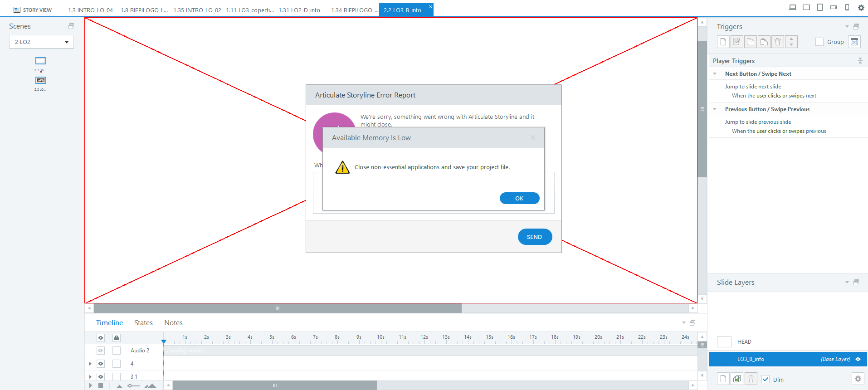The height and width of the screenshot is (390, 868).
Task: Duplicate the selected slide layer
Action: click(x=737, y=379)
